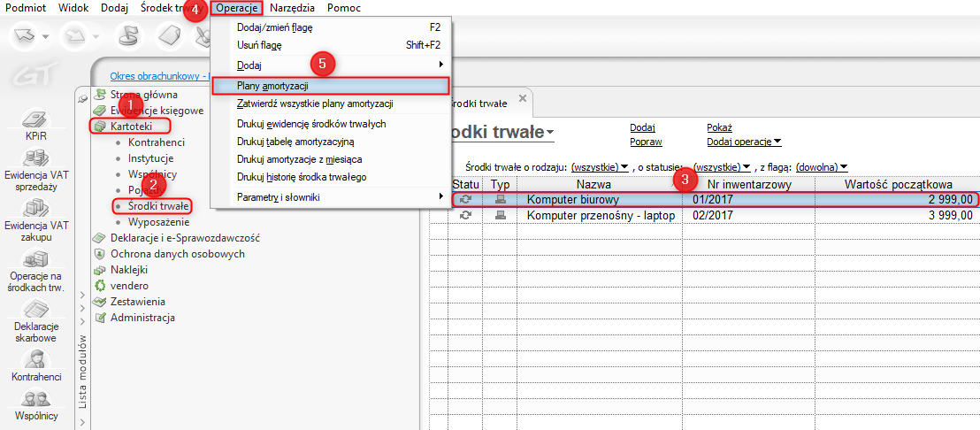Image resolution: width=980 pixels, height=430 pixels.
Task: Open Operacje na środkach trw. shortcut
Action: coord(36,271)
